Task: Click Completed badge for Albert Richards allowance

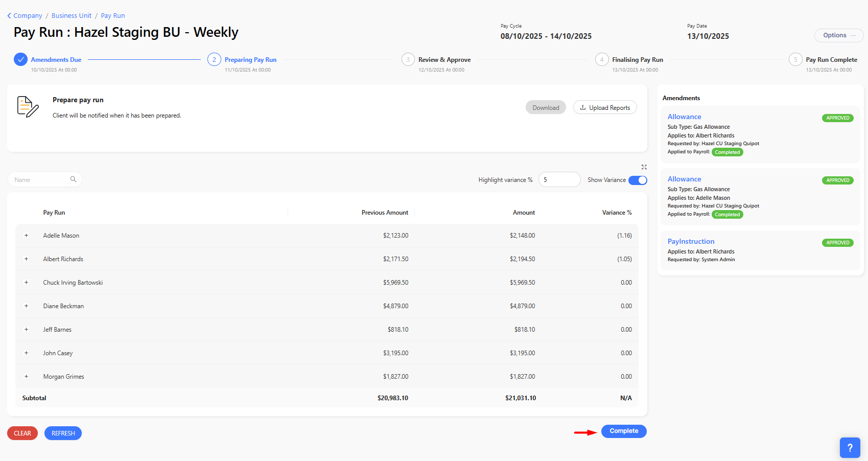Action: [727, 152]
